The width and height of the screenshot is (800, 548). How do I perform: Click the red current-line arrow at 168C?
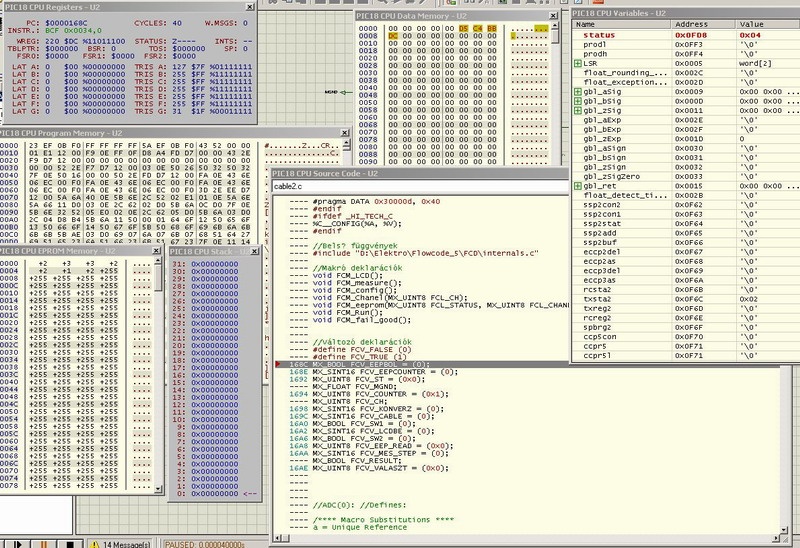click(277, 363)
